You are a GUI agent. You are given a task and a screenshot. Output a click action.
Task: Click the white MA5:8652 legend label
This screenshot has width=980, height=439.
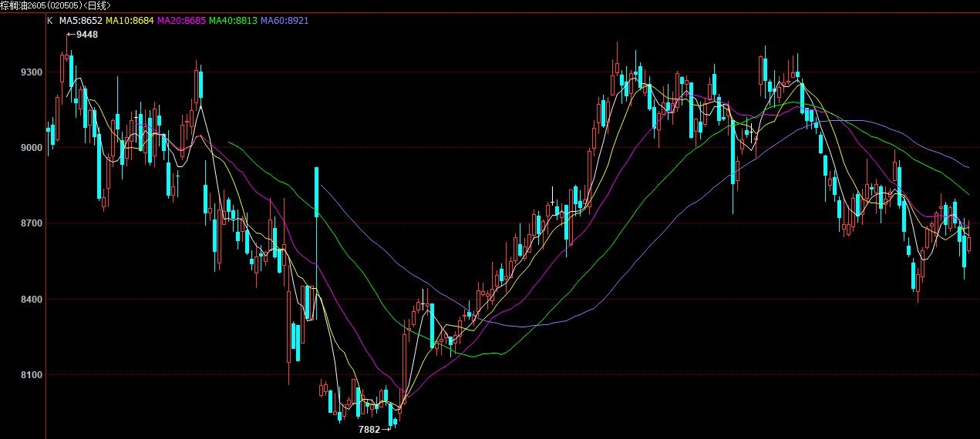tap(80, 20)
